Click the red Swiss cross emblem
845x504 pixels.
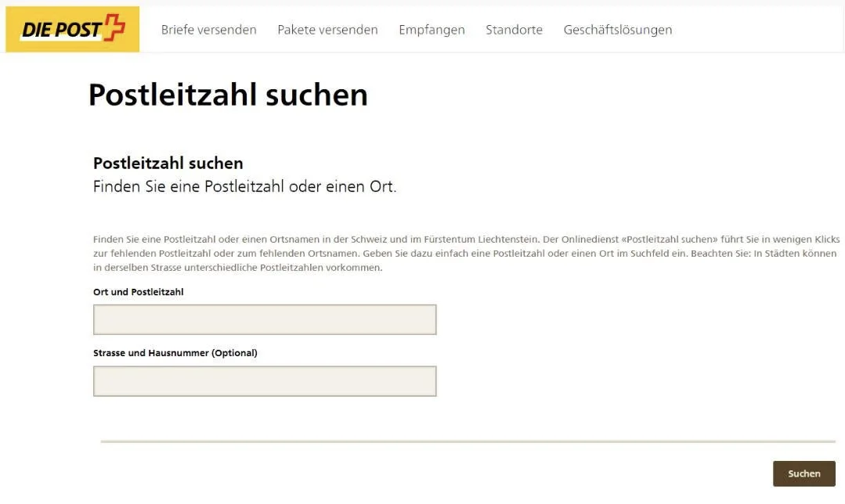pyautogui.click(x=114, y=27)
